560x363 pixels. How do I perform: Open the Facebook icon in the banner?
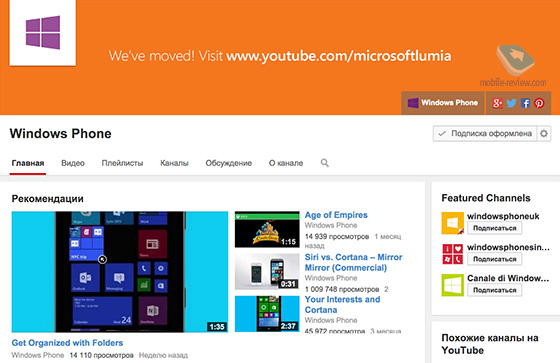pos(525,103)
